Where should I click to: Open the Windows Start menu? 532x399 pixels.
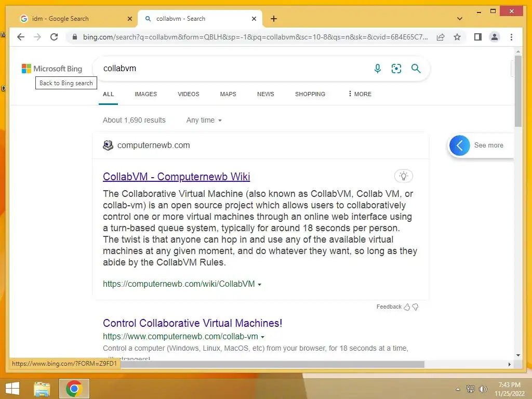coord(12,389)
